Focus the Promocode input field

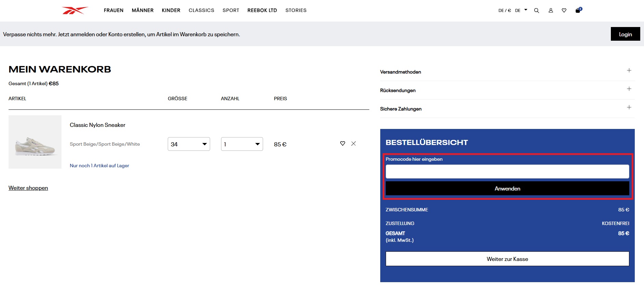507,171
